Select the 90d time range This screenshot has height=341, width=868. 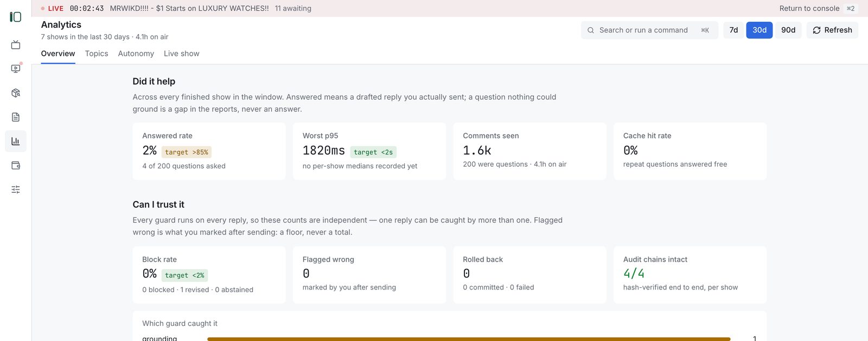pyautogui.click(x=788, y=30)
